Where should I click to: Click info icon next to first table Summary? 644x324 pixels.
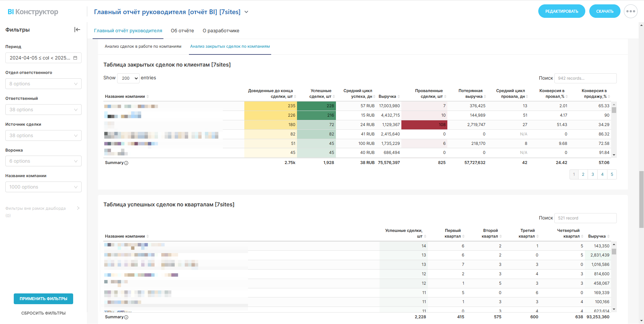[126, 163]
